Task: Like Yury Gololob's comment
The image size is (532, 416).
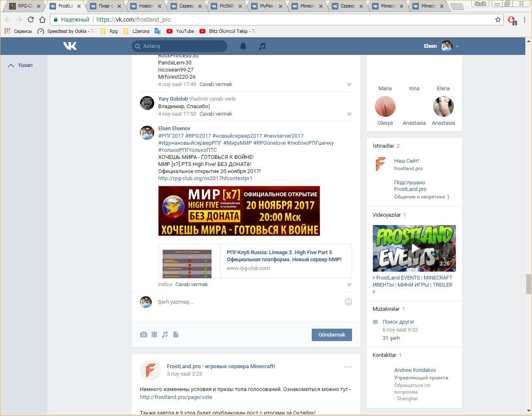Action: tap(349, 114)
